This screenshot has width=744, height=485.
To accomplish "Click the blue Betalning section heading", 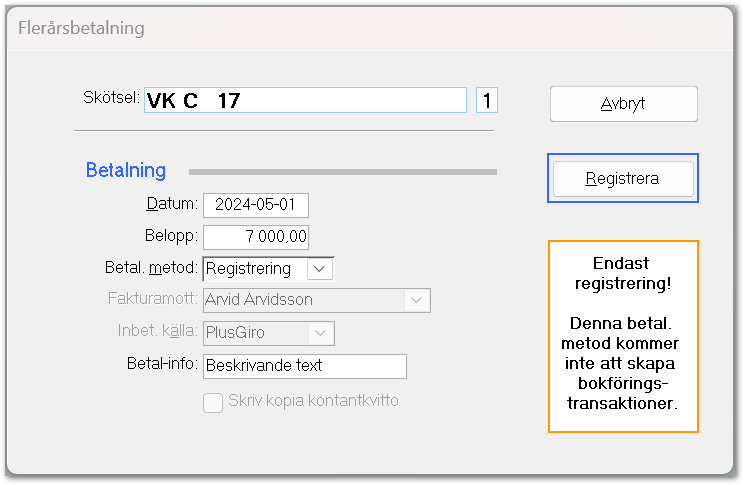I will tap(126, 170).
